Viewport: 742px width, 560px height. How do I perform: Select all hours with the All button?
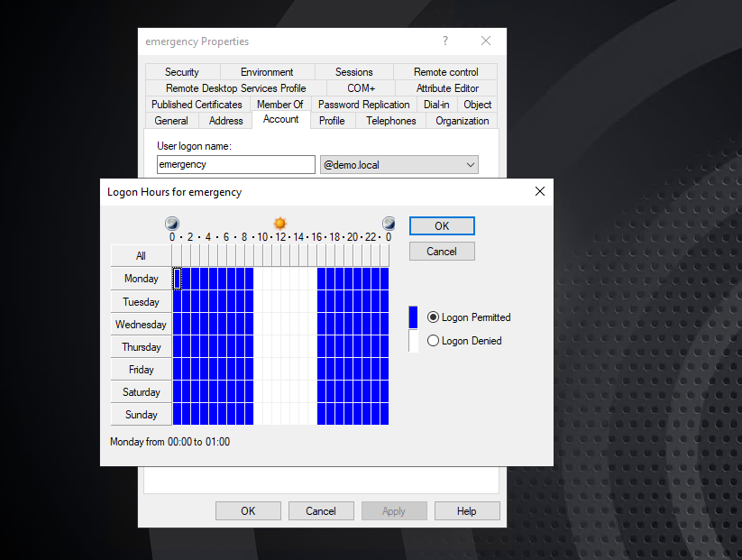141,255
